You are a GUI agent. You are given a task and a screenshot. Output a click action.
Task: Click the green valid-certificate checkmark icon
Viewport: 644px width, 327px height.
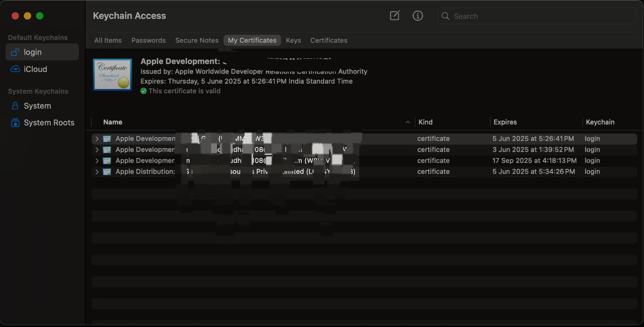coord(143,91)
